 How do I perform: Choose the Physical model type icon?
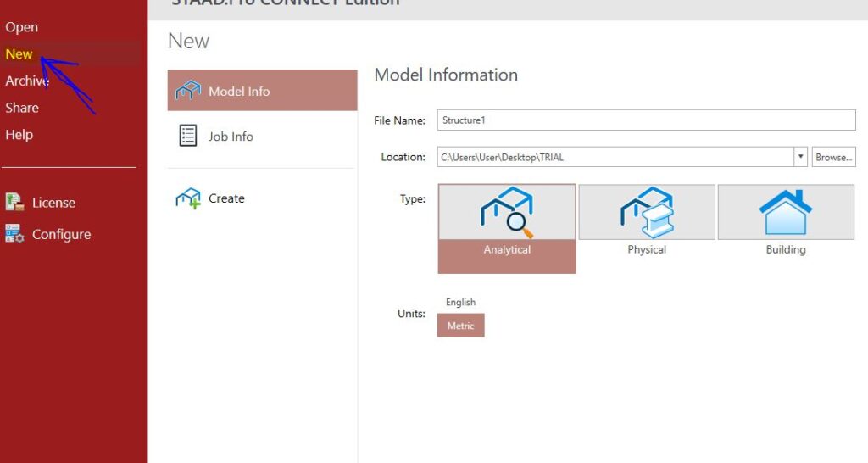(x=647, y=212)
